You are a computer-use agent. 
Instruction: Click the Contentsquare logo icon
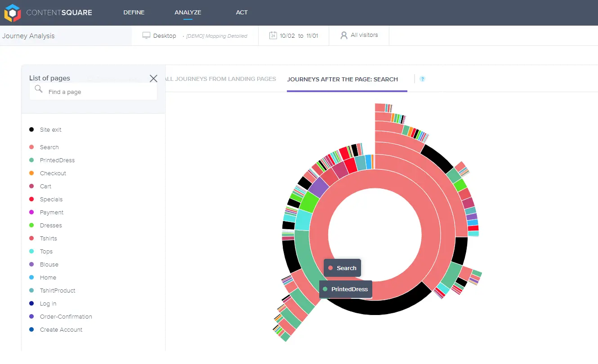(12, 13)
